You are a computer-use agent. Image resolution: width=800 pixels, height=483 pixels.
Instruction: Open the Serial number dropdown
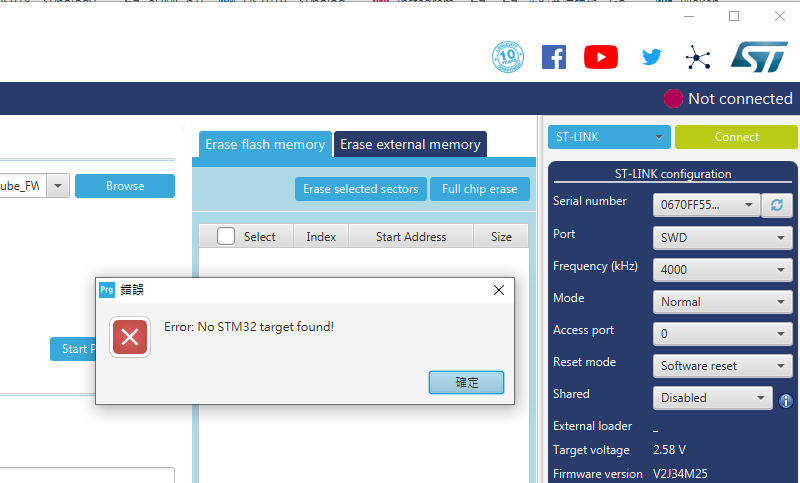point(706,205)
